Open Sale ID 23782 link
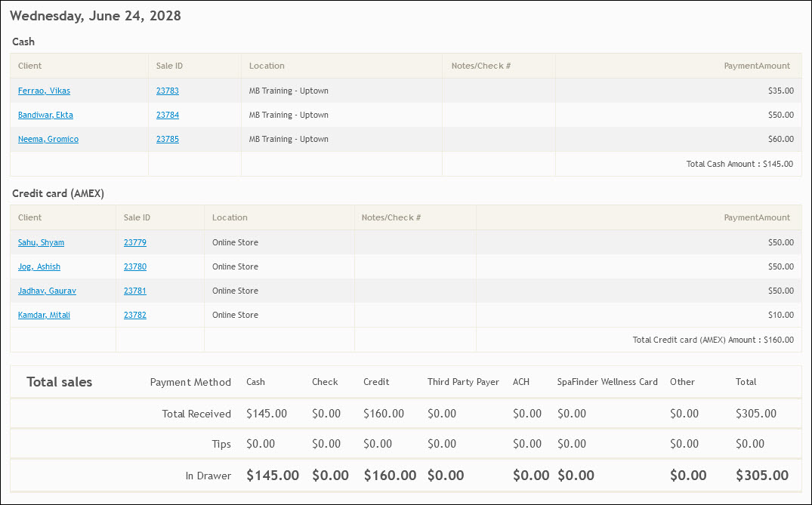 (x=135, y=315)
